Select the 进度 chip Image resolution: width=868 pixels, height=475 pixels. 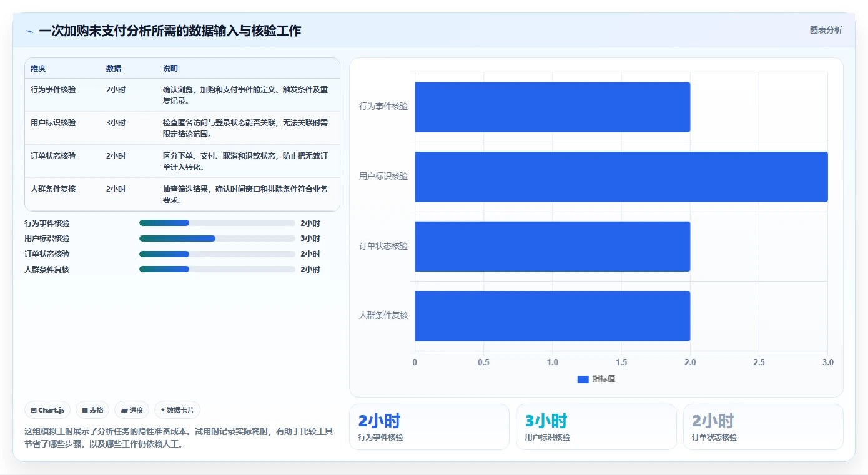(132, 410)
